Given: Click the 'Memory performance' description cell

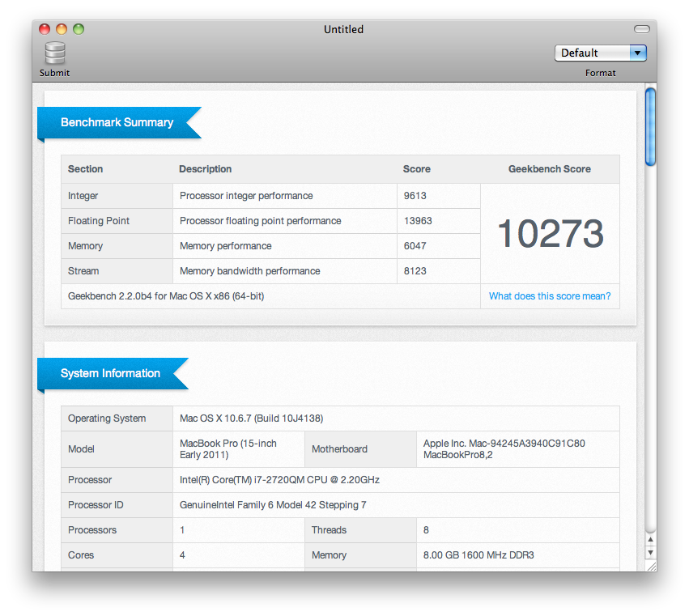Looking at the screenshot, I should 285,246.
